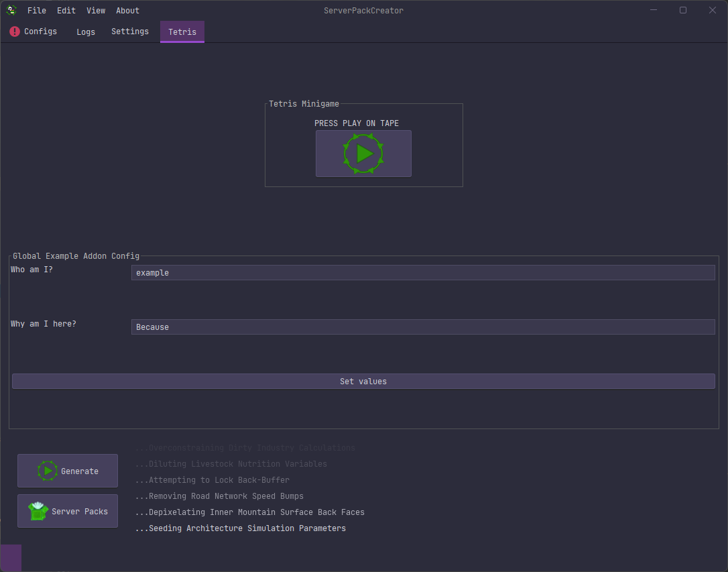Click the purple square in bottom-left corner
The height and width of the screenshot is (572, 728).
click(11, 558)
